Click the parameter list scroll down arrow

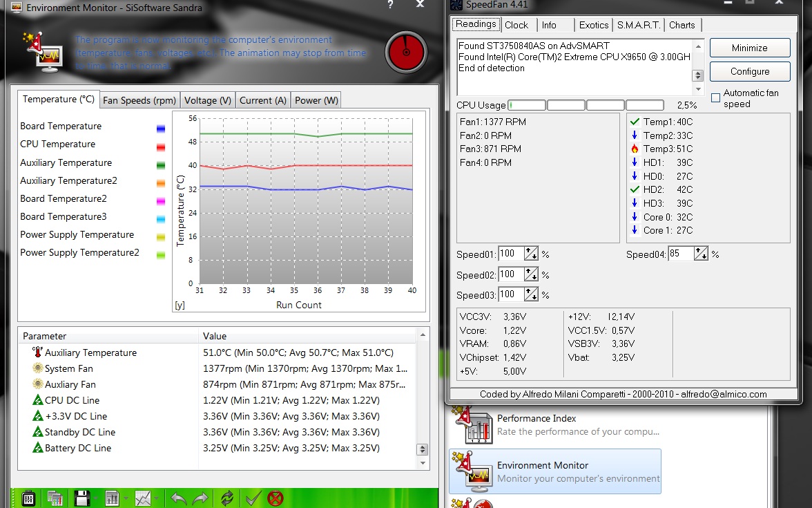point(423,463)
